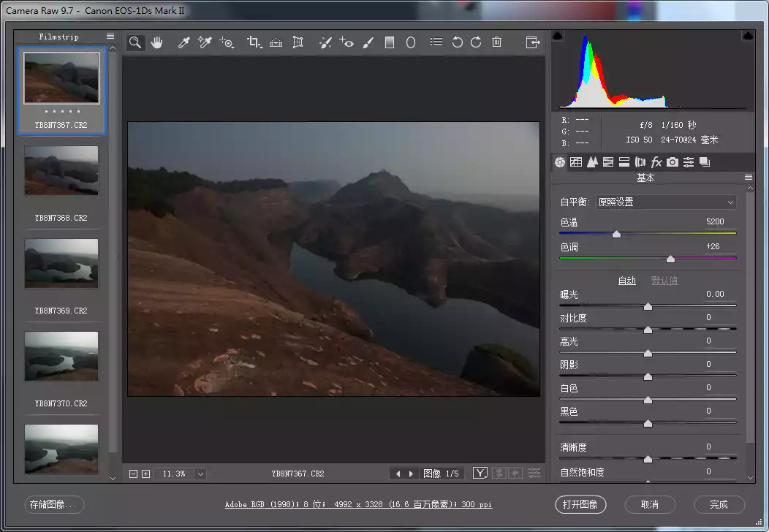Open the Filmstrip panel menu
769x532 pixels.
pos(110,37)
